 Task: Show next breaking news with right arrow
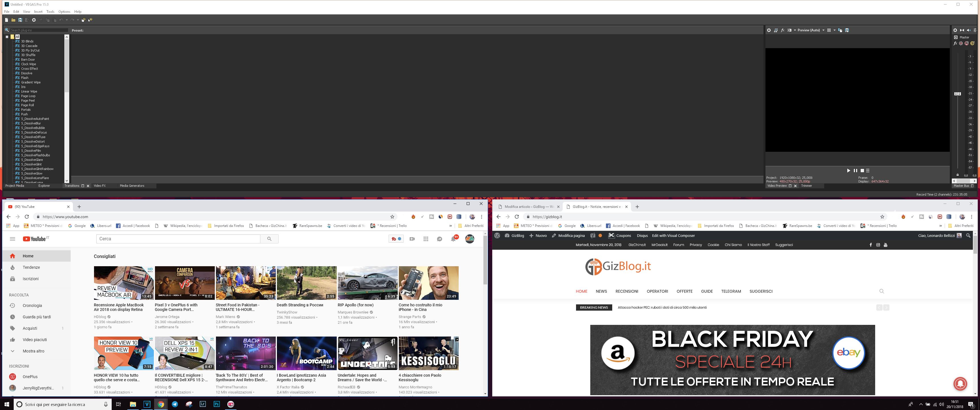click(886, 307)
